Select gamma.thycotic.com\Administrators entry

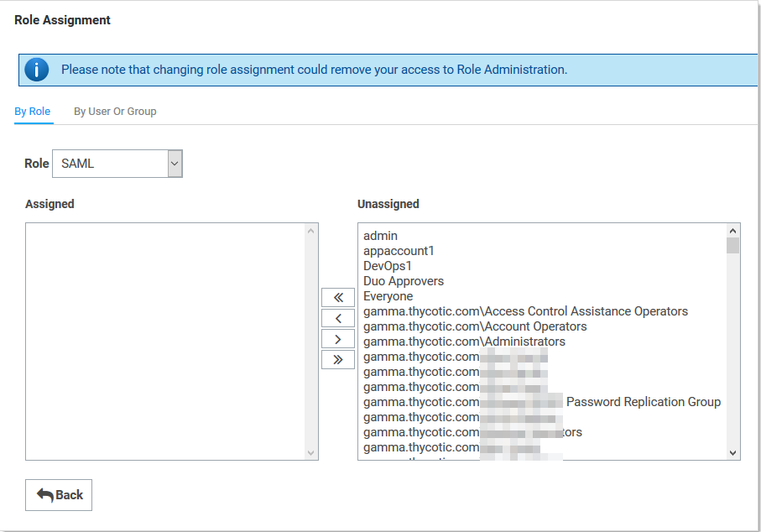point(464,342)
